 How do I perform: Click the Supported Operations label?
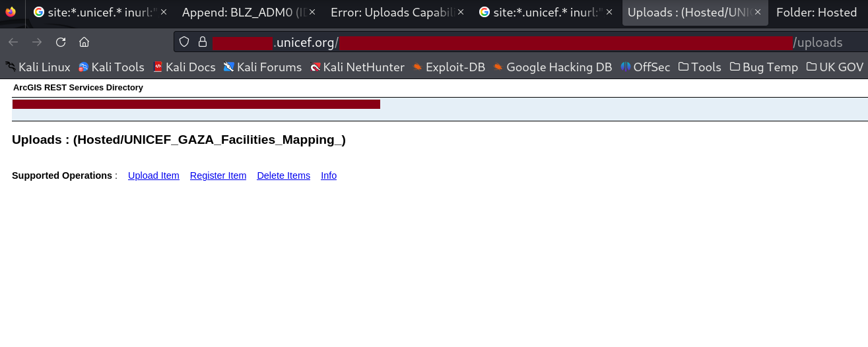62,175
